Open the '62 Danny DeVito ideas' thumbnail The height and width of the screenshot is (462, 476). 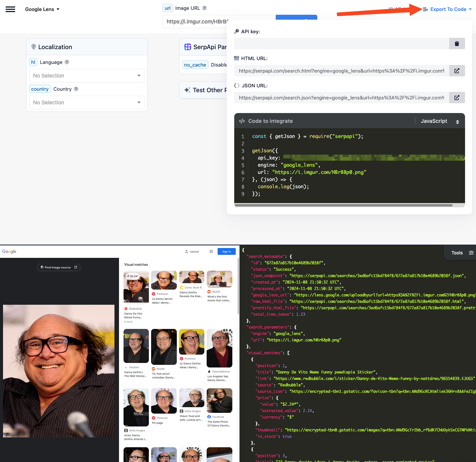coord(192,342)
